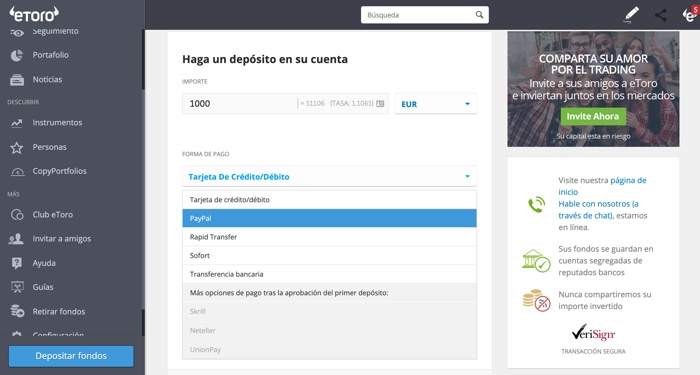Open Noticias from the sidebar
700x375 pixels.
(x=47, y=79)
